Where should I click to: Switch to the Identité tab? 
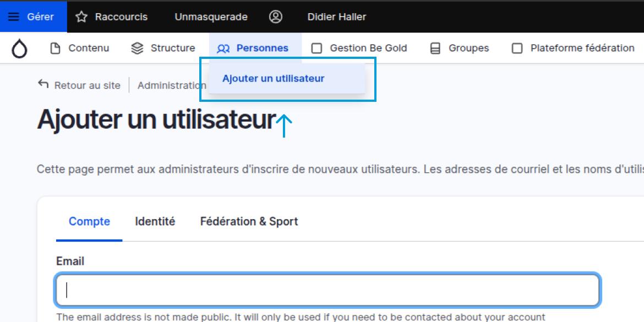155,222
